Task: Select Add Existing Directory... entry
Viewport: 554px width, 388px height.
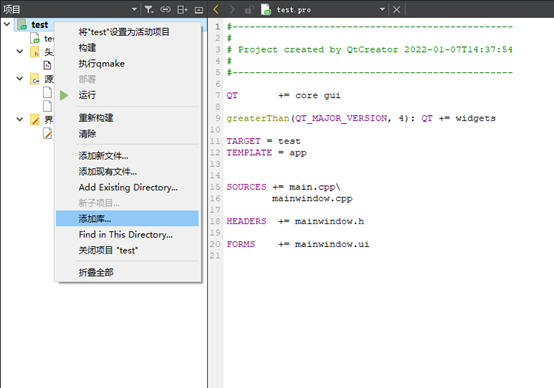Action: pyautogui.click(x=128, y=187)
